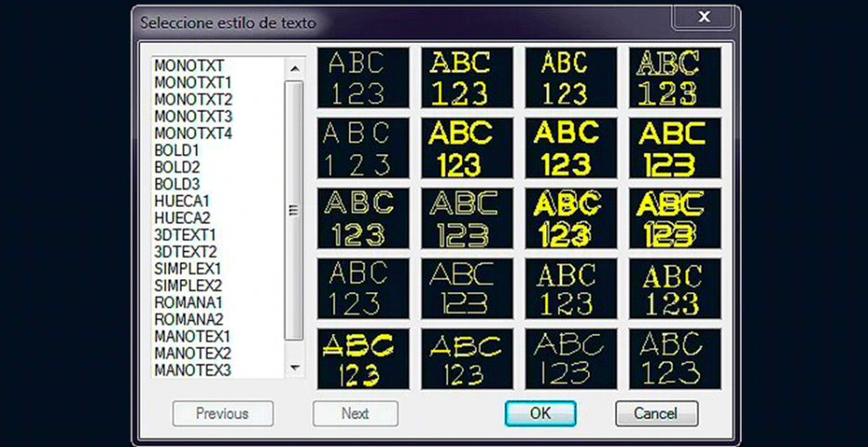Select MONOTXT in the style list

[189, 66]
